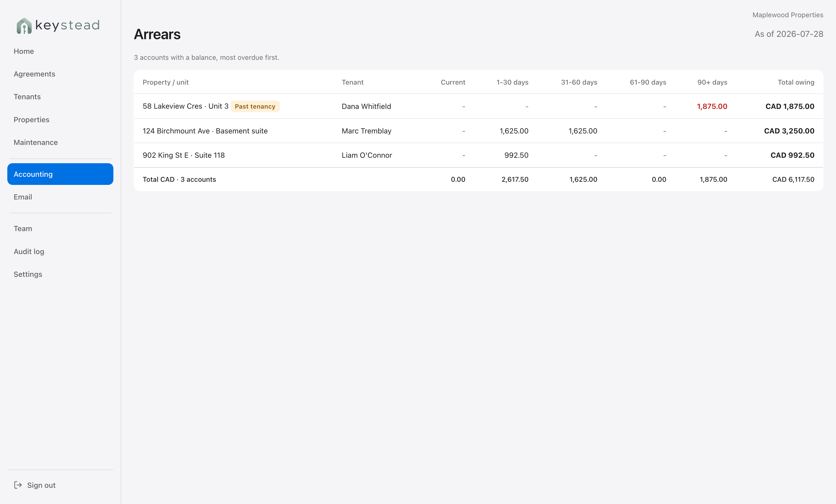Screen dimensions: 836x504
Task: Select tenant Marc Tremblay
Action: [367, 131]
